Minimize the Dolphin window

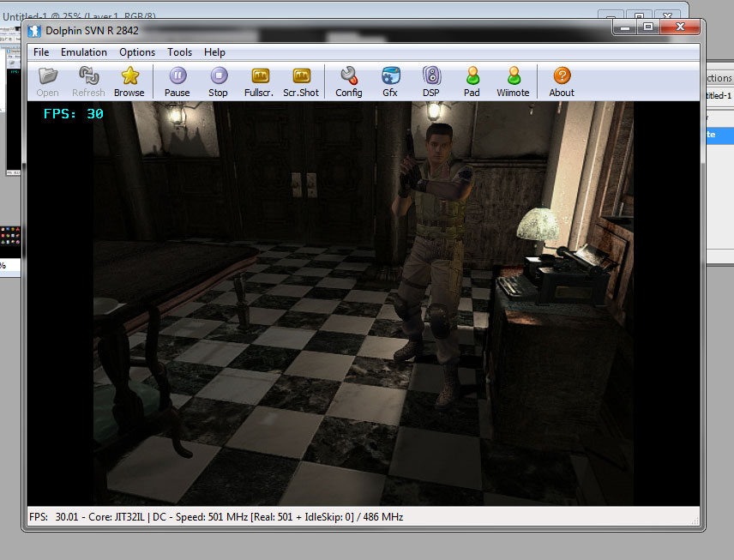[624, 27]
